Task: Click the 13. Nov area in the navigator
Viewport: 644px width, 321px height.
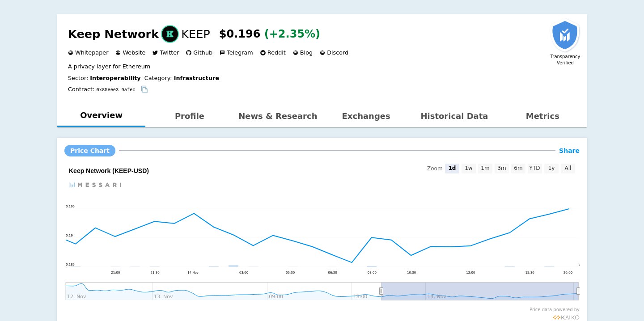Action: tap(163, 296)
